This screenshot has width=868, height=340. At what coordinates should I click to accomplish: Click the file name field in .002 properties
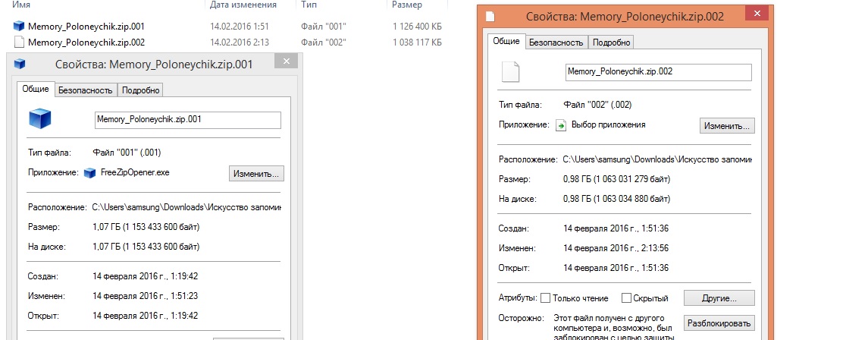[x=658, y=72]
